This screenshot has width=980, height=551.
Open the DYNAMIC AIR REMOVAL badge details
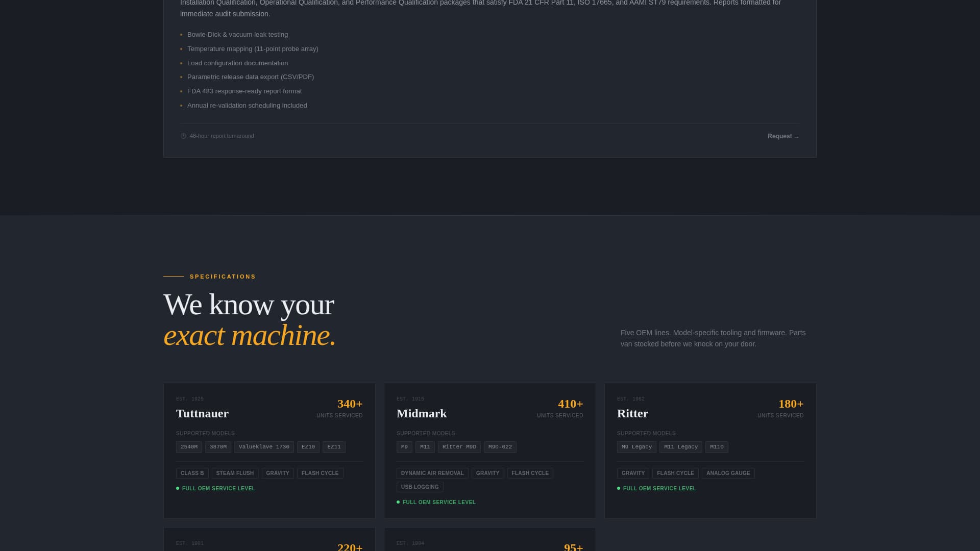pyautogui.click(x=432, y=473)
